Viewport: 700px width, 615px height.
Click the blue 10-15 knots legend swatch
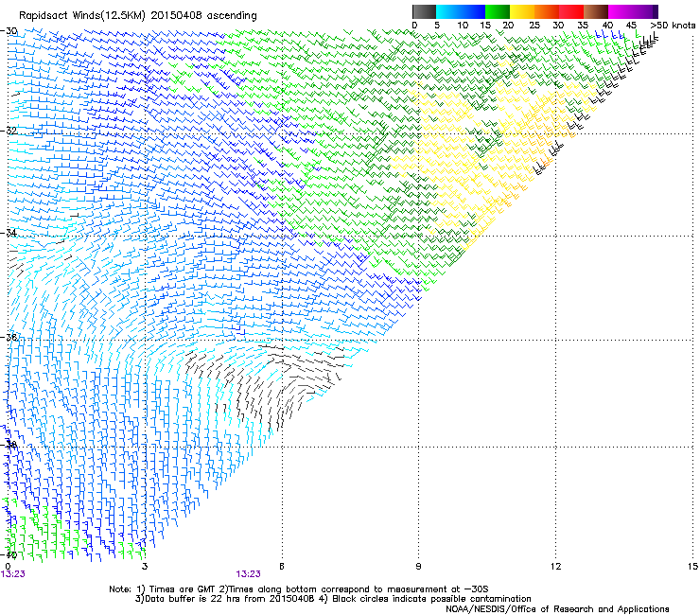pos(473,11)
